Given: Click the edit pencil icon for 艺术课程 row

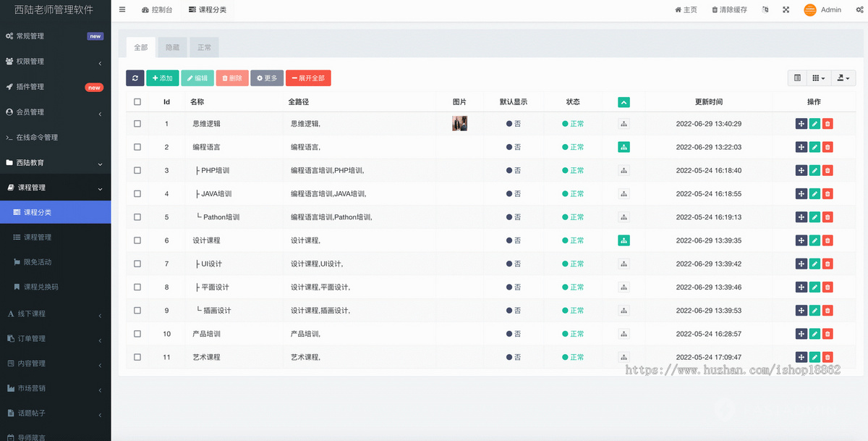Looking at the screenshot, I should pyautogui.click(x=814, y=356).
